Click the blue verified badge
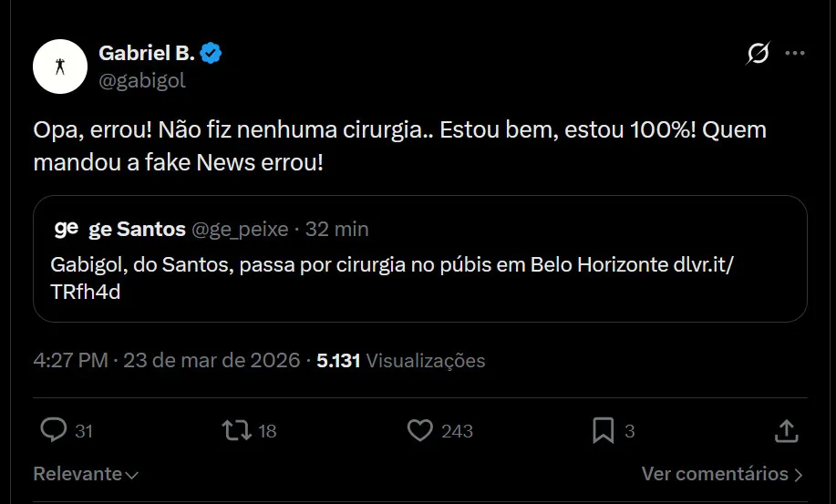Viewport: 836px width, 504px height. (x=212, y=54)
